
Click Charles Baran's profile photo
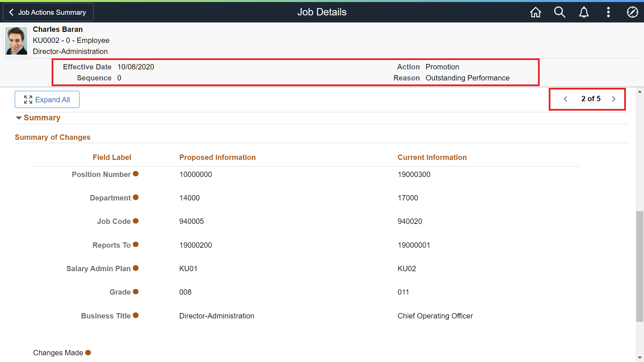(16, 41)
